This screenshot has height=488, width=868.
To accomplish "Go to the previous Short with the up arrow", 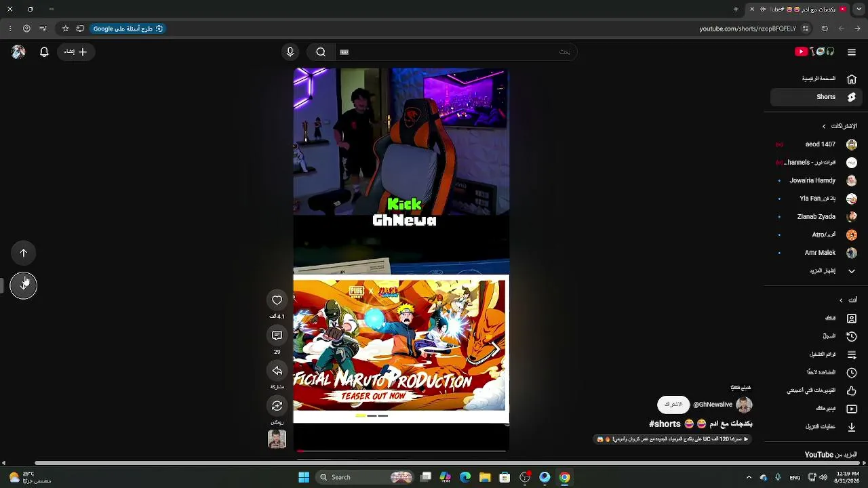I will (24, 253).
